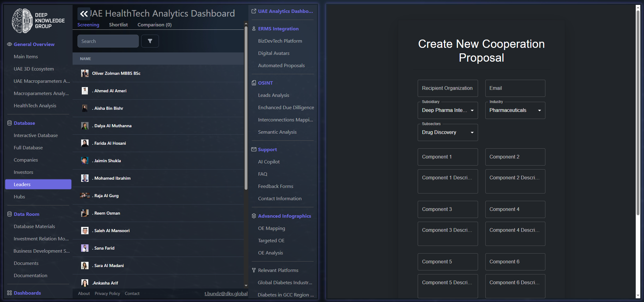Open Interactive Database in sidebar
Screen dimensions: 644x302
pos(36,136)
